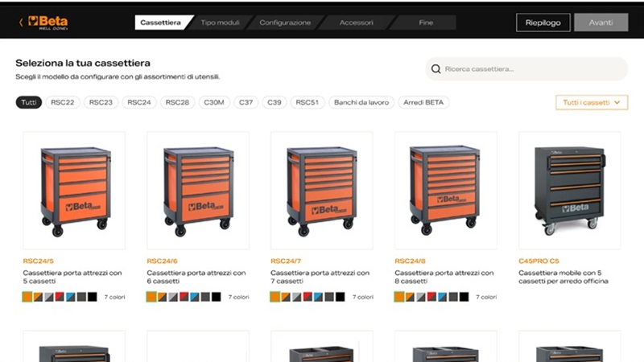Click the back arrow beside Beta logo
Viewport: 644px width, 362px height.
point(21,23)
